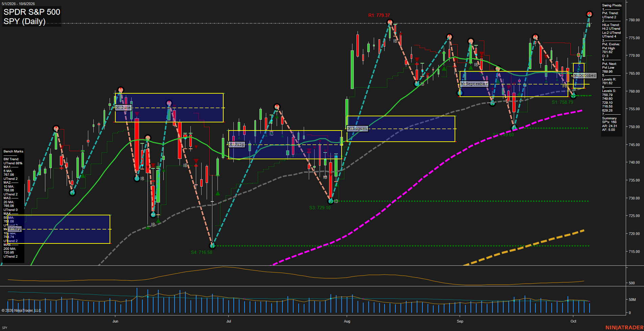Click the 'Aug' date axis label
Image resolution: width=644 pixels, height=331 pixels.
[x=347, y=321]
